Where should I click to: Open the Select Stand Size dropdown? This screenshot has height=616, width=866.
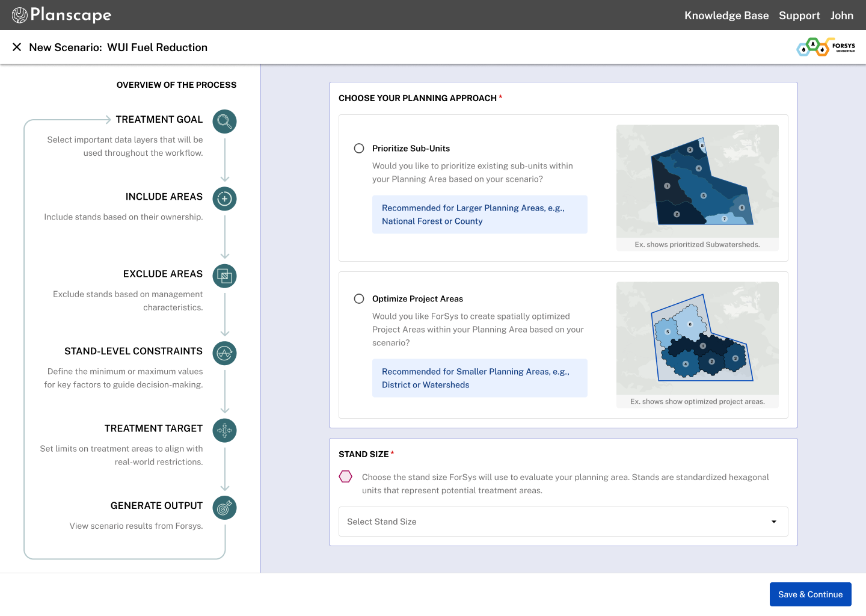pyautogui.click(x=564, y=522)
